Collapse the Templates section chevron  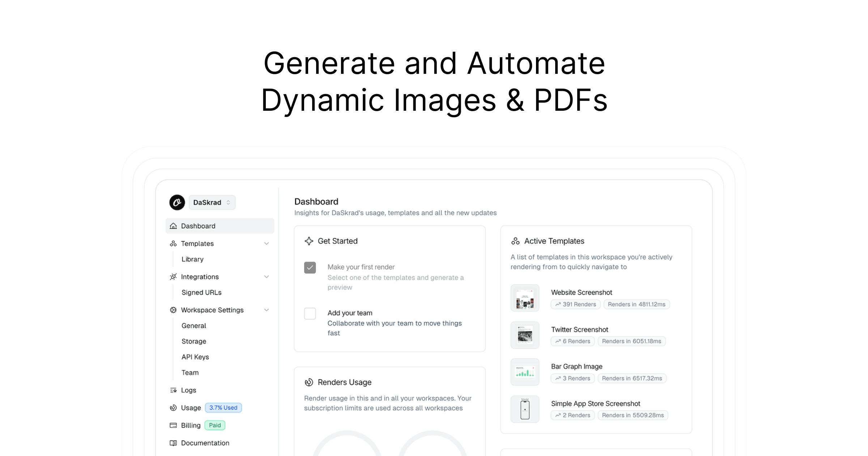(x=267, y=244)
